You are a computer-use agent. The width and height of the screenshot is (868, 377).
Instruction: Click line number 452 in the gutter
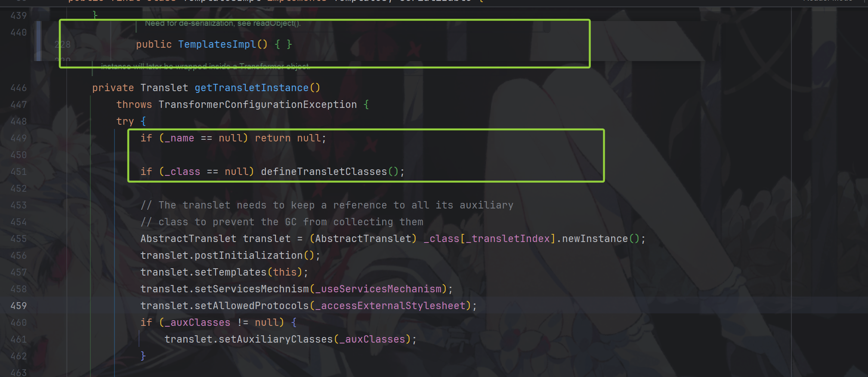19,188
